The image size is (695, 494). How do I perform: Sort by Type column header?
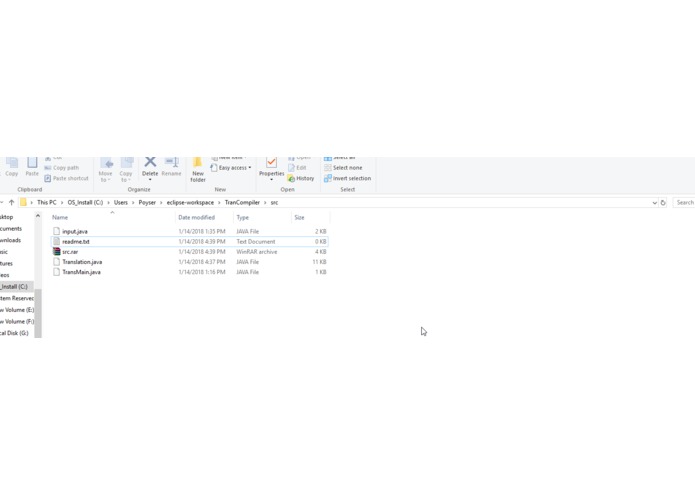coord(242,218)
